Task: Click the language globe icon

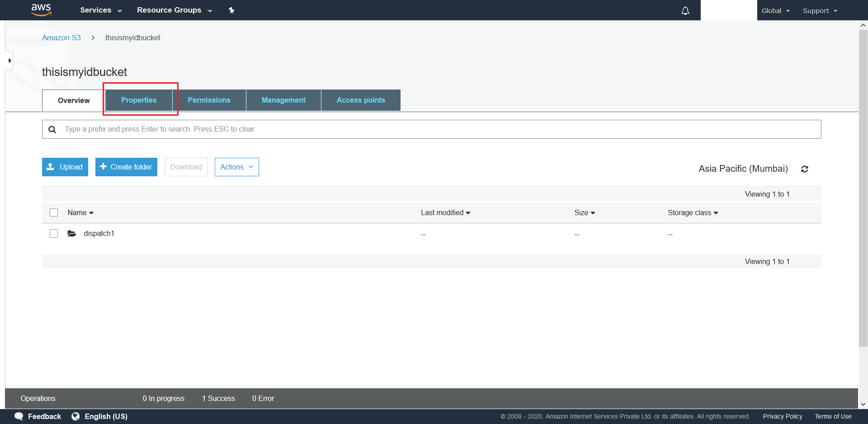Action: click(x=75, y=416)
